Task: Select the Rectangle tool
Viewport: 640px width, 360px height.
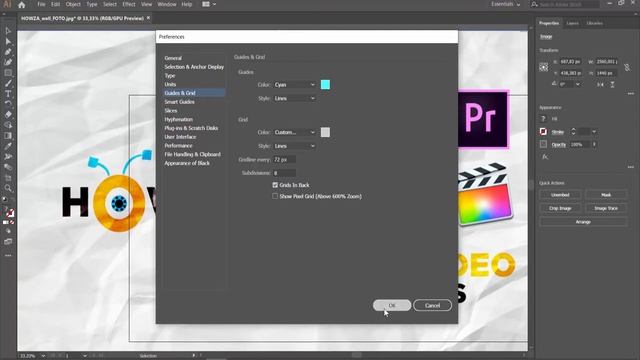Action: pos(8,73)
